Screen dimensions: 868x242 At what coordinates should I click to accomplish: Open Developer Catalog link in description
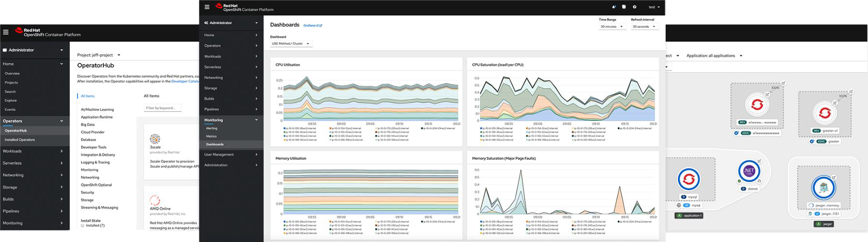(185, 81)
